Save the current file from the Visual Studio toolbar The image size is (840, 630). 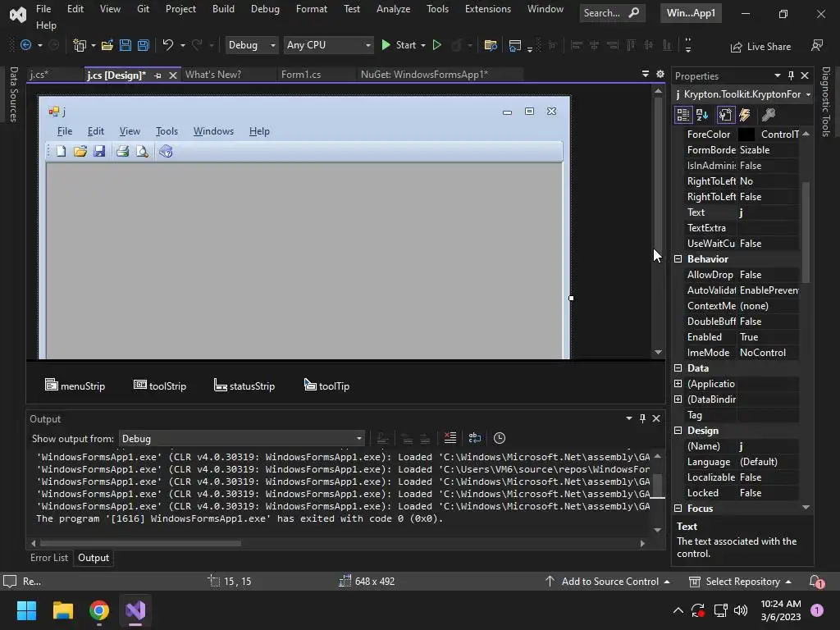point(126,46)
